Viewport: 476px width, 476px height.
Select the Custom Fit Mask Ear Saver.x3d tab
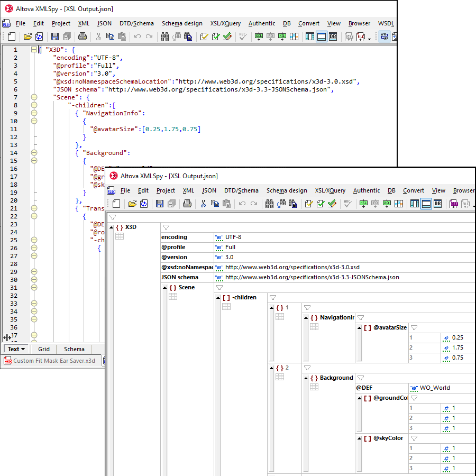click(50, 361)
